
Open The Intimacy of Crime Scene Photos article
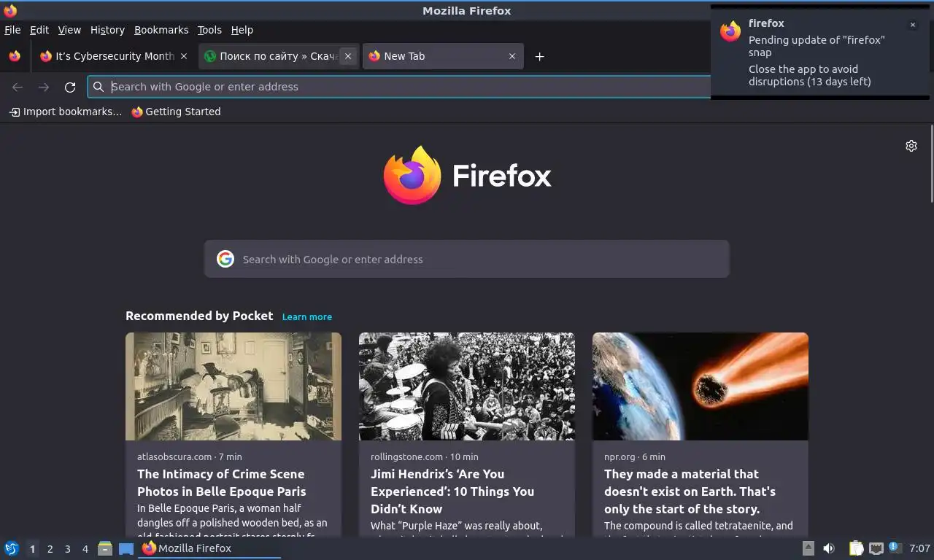222,483
